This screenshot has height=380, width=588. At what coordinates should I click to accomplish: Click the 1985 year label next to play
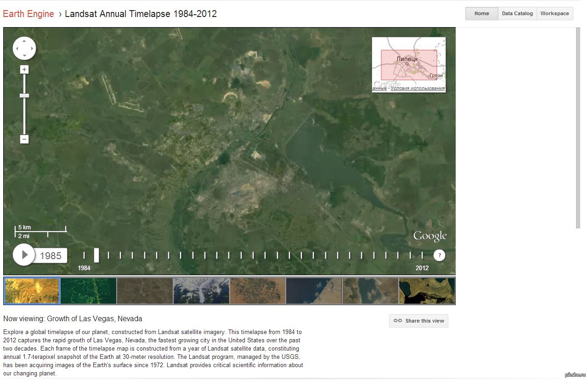point(51,256)
